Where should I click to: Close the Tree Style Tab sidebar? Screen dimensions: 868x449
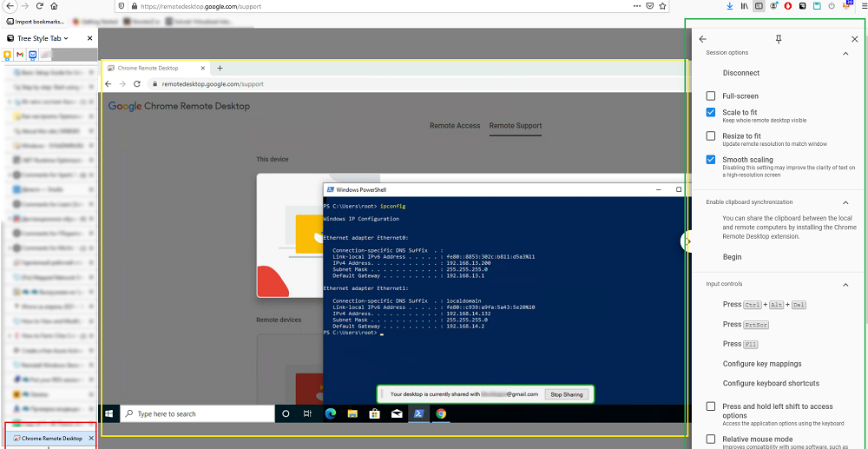click(x=90, y=39)
